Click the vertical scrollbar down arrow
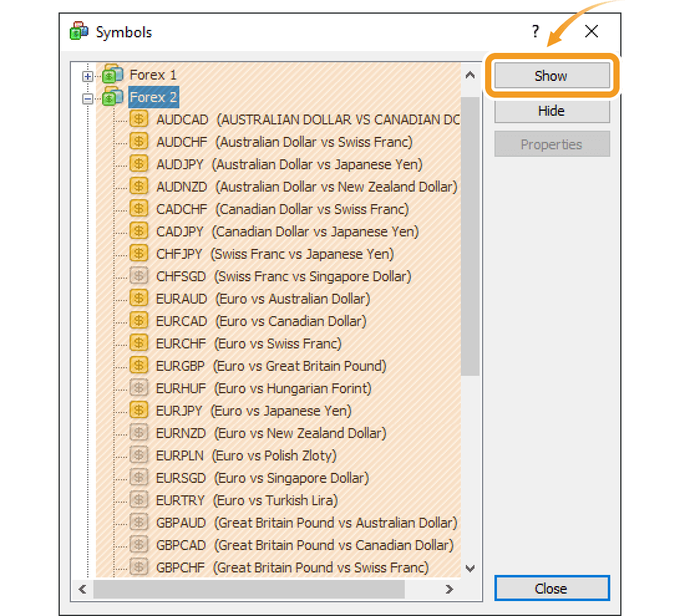The image size is (685, 616). (x=470, y=568)
